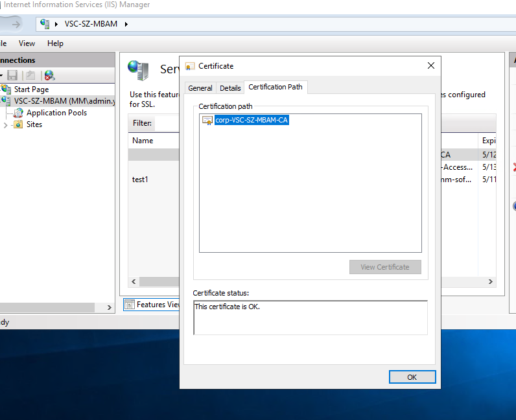Open the View menu in IIS Manager
This screenshot has width=516, height=420.
(x=27, y=43)
